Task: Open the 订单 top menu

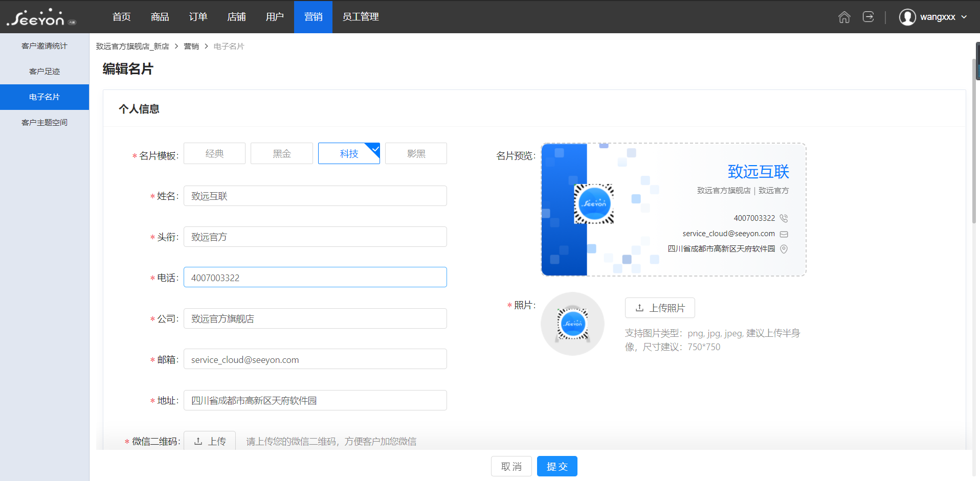Action: point(198,17)
